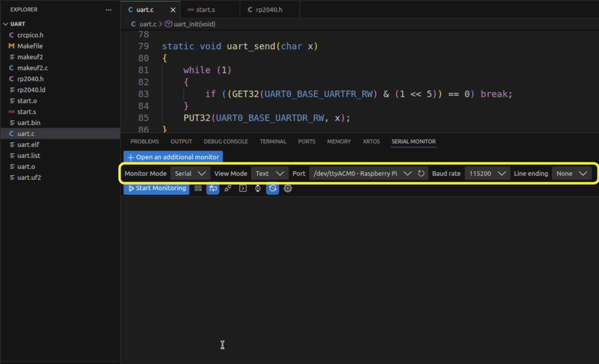Image resolution: width=599 pixels, height=364 pixels.
Task: Open Explorer more actions ellipsis
Action: (108, 10)
